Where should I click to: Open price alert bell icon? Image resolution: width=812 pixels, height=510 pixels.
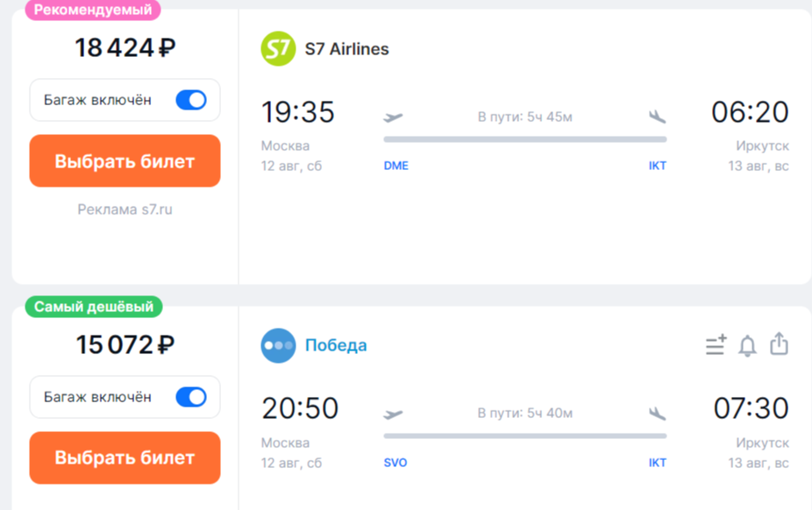tap(747, 345)
